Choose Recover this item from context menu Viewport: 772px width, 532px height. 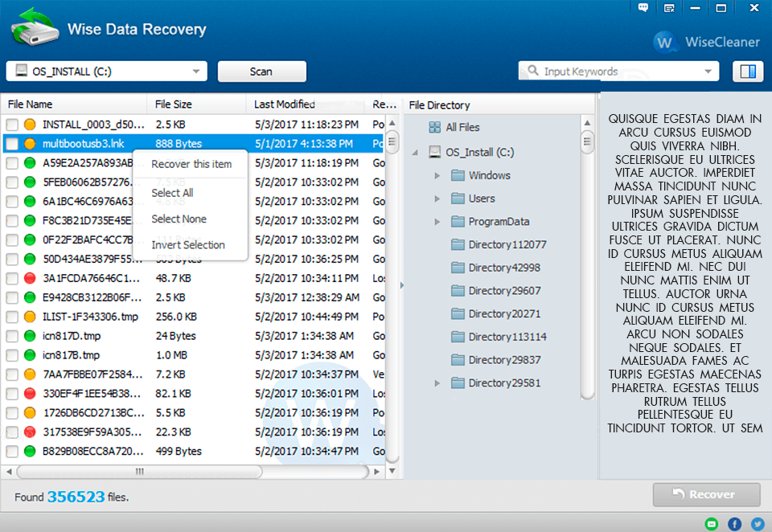pyautogui.click(x=190, y=164)
